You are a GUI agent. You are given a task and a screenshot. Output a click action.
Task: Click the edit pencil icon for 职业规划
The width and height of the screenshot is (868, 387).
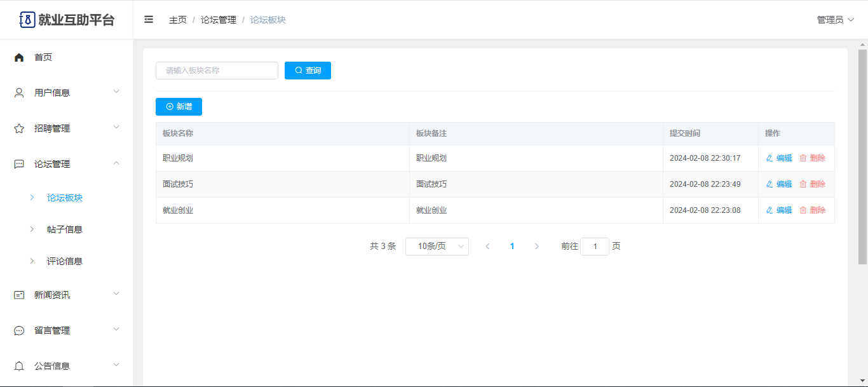pos(770,158)
